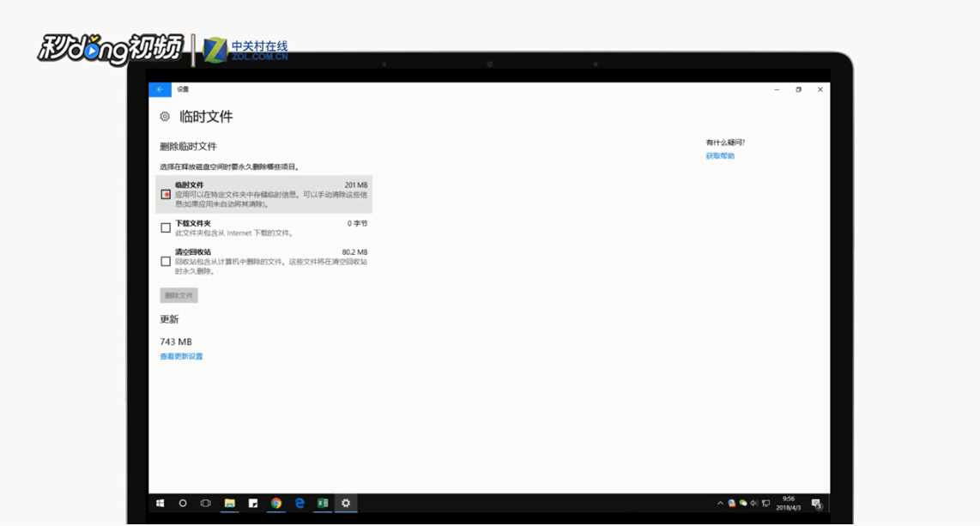Screen dimensions: 980x526
Task: Open Microsoft Edge from the taskbar
Action: coord(299,505)
